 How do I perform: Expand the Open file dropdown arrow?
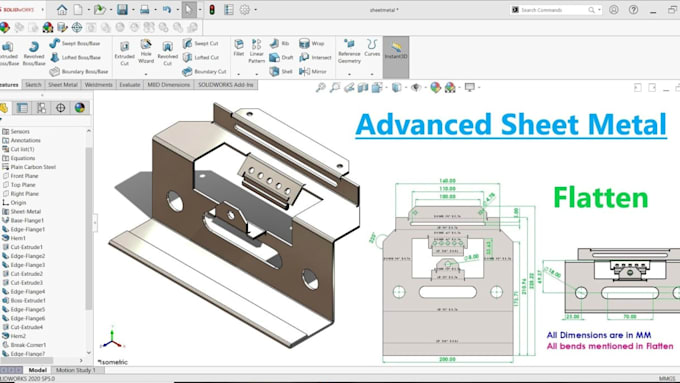click(110, 10)
